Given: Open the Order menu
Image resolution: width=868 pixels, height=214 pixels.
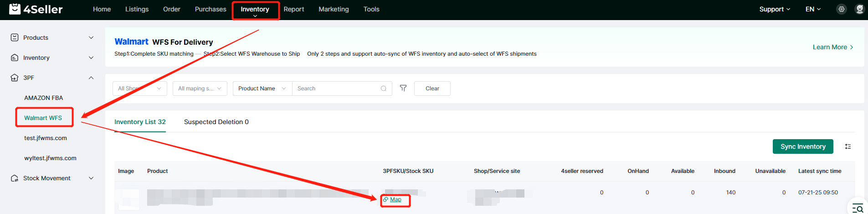Looking at the screenshot, I should (172, 9).
